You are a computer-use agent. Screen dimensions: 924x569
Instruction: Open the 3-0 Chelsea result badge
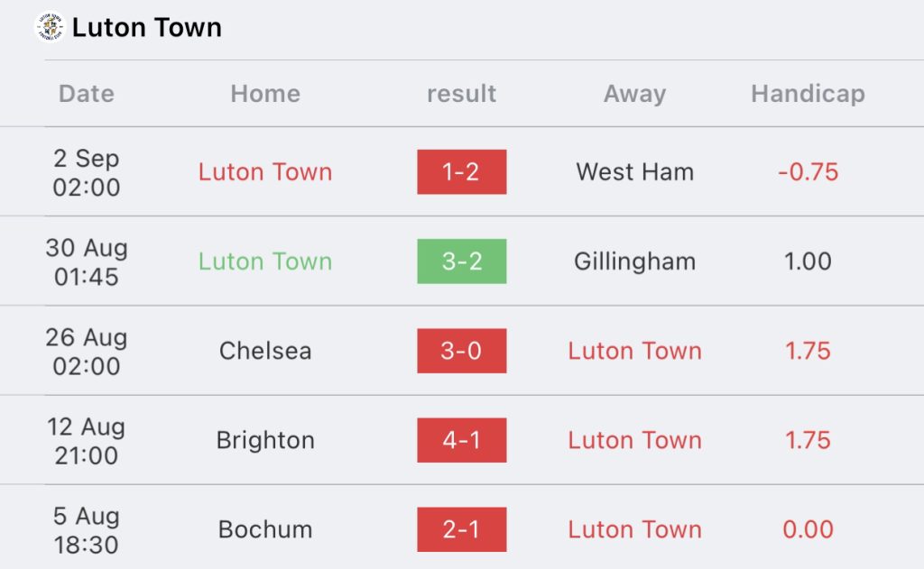(461, 351)
